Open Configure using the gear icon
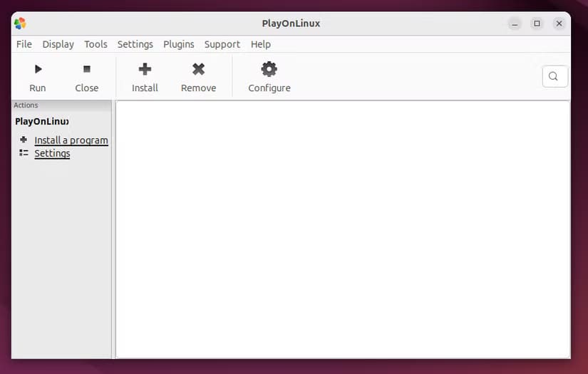 click(269, 69)
